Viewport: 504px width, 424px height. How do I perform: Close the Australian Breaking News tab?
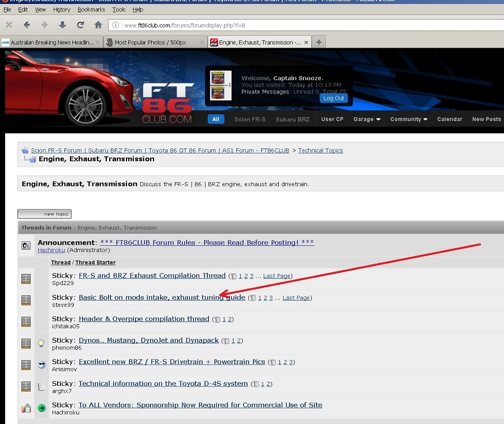(97, 43)
